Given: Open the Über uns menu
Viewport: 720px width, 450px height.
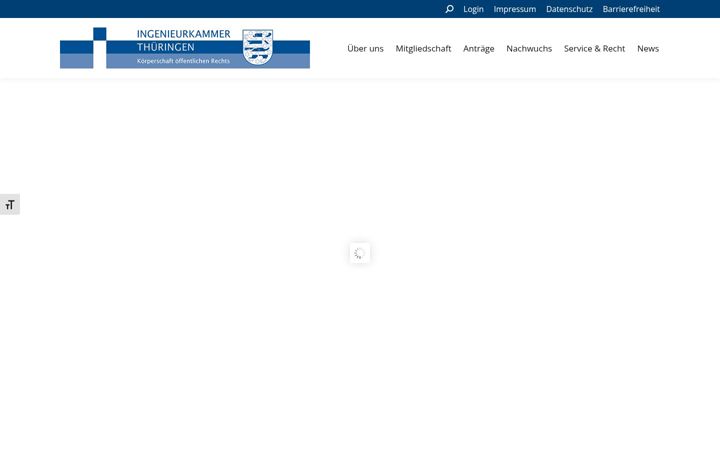Looking at the screenshot, I should 365,48.
